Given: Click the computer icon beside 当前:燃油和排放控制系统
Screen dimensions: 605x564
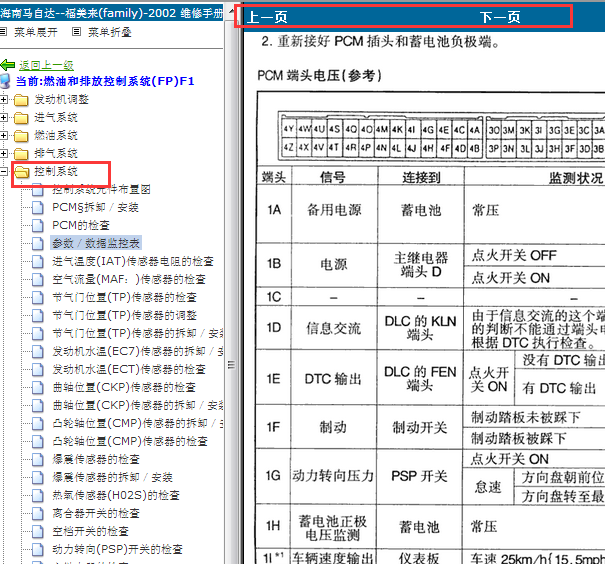Looking at the screenshot, I should tap(5, 81).
